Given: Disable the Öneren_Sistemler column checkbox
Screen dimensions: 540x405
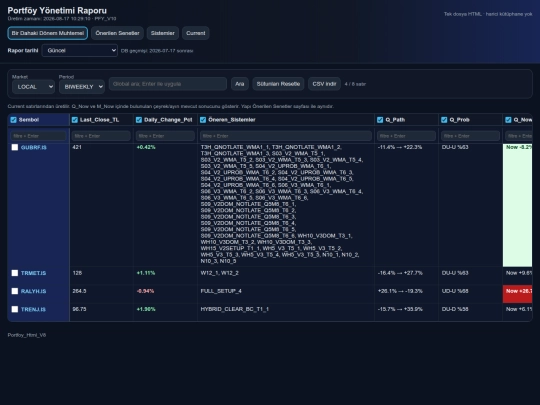Looking at the screenshot, I should [x=203, y=120].
